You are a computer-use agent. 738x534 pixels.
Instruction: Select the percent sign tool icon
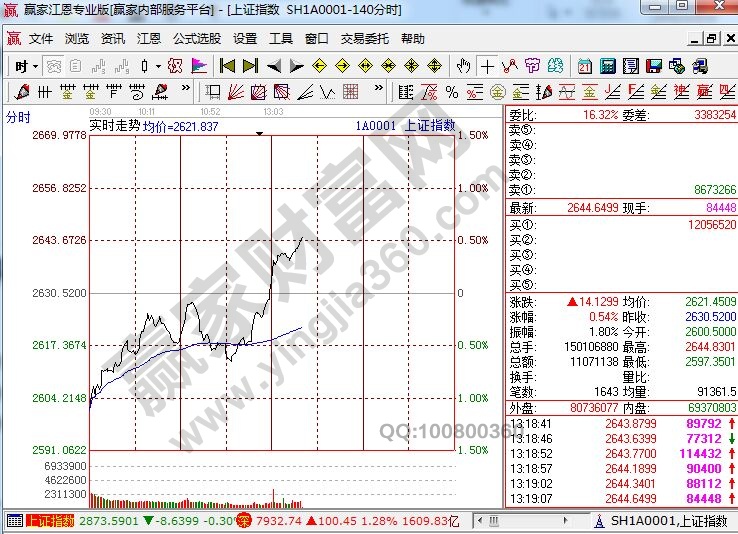point(451,92)
